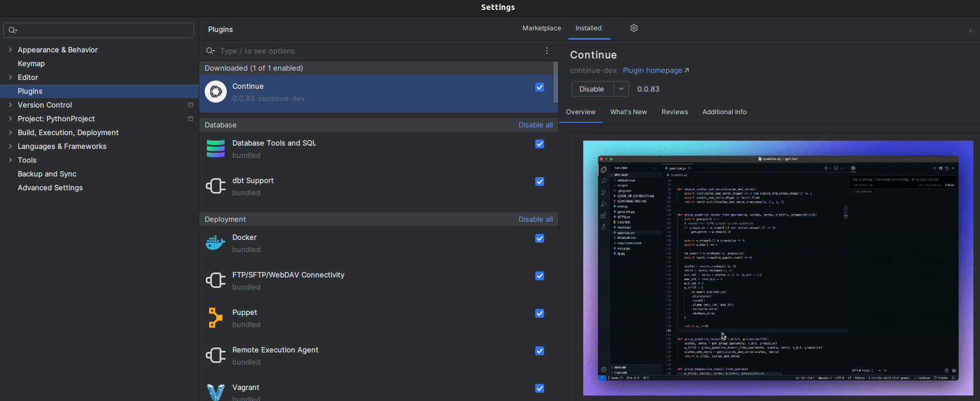The height and width of the screenshot is (401, 980).
Task: Disable the Docker plugin checkbox
Action: point(540,238)
